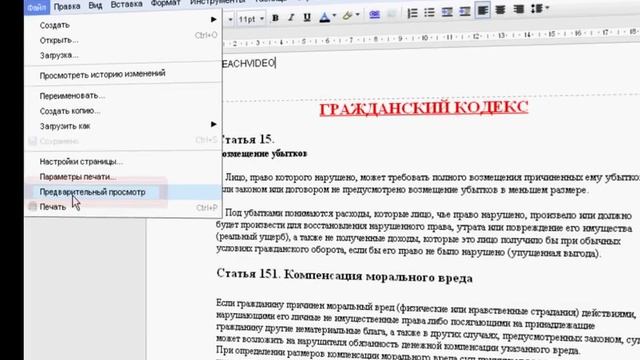Open the line spacing options
The image size is (640, 360).
point(539,8)
